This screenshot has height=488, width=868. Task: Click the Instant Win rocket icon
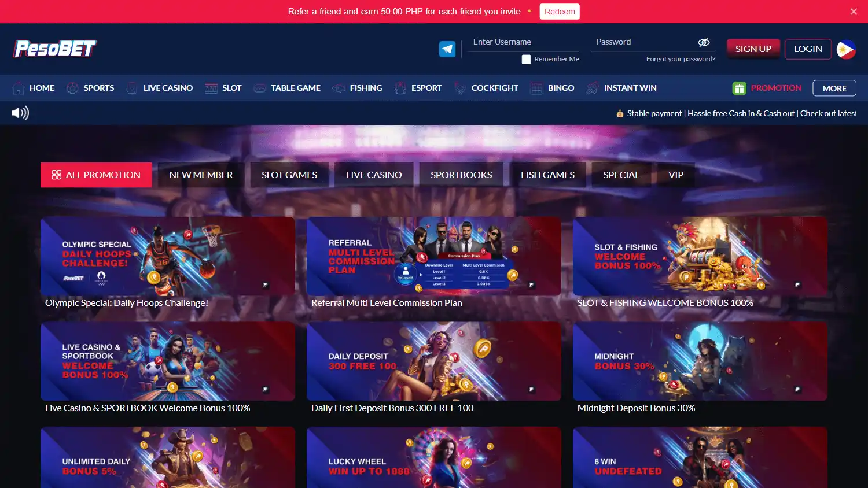[x=593, y=88]
